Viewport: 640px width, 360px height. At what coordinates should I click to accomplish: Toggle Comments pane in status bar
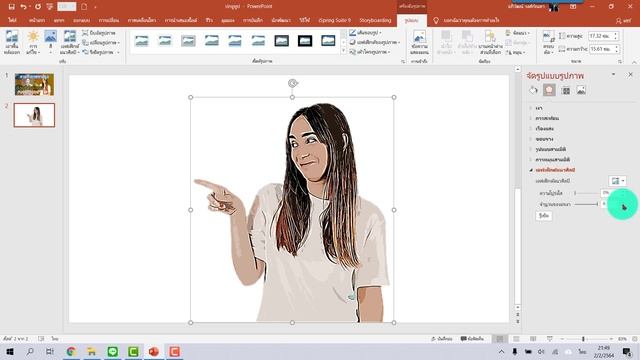tap(472, 339)
